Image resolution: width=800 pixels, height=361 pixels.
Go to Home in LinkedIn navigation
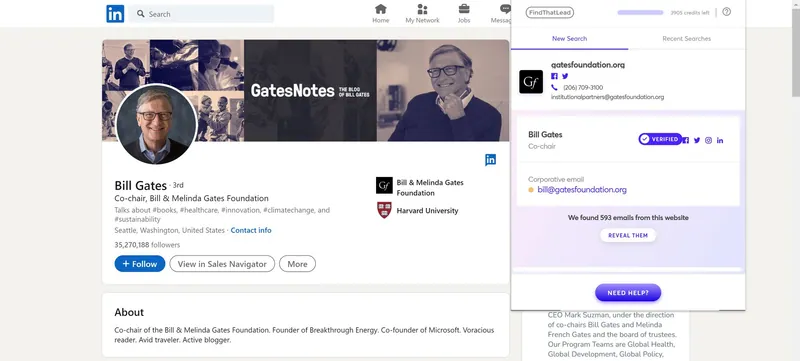click(381, 14)
